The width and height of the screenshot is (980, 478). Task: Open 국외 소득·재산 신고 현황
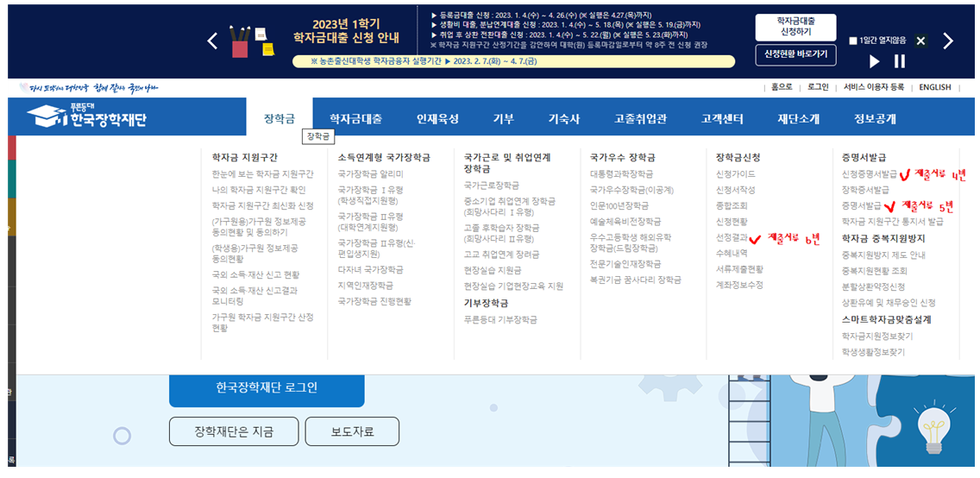point(255,274)
